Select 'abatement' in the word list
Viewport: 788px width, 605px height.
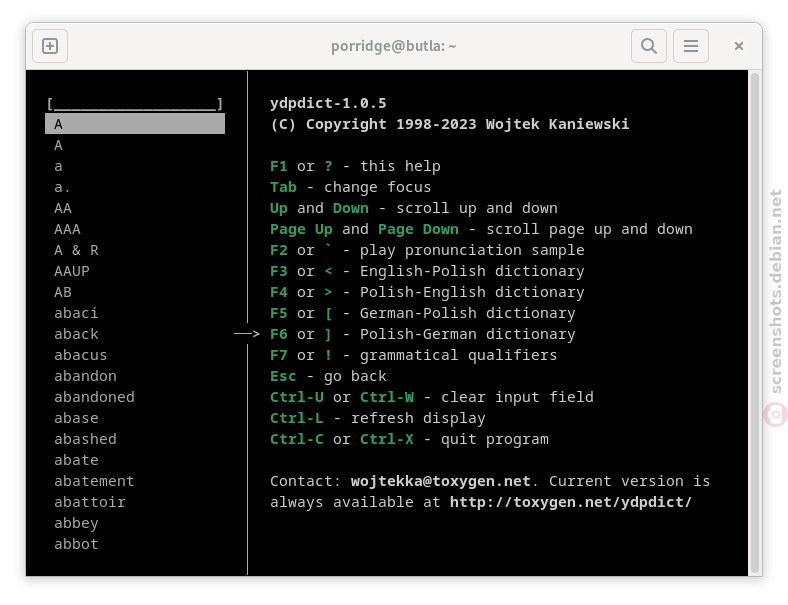pyautogui.click(x=94, y=481)
